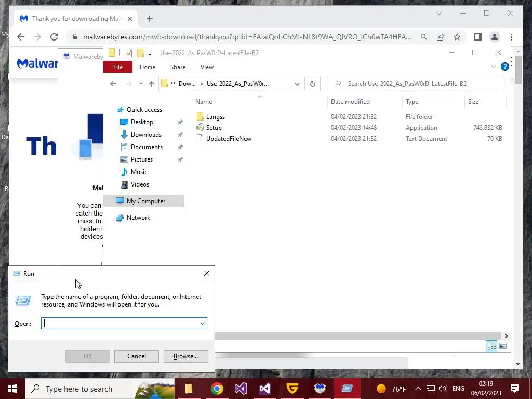Screen dimensions: 532x399
Task: Open recent locations dropdown in Explorer
Action: click(141, 84)
